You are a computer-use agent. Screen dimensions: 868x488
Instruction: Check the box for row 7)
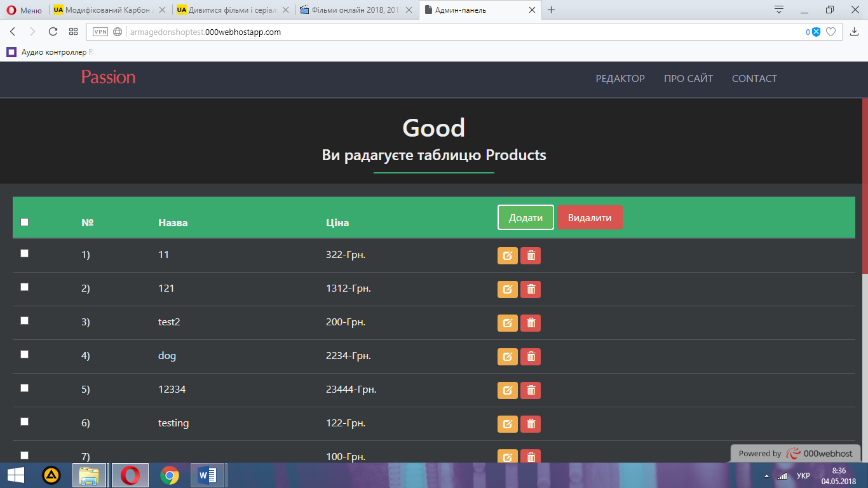coord(25,455)
